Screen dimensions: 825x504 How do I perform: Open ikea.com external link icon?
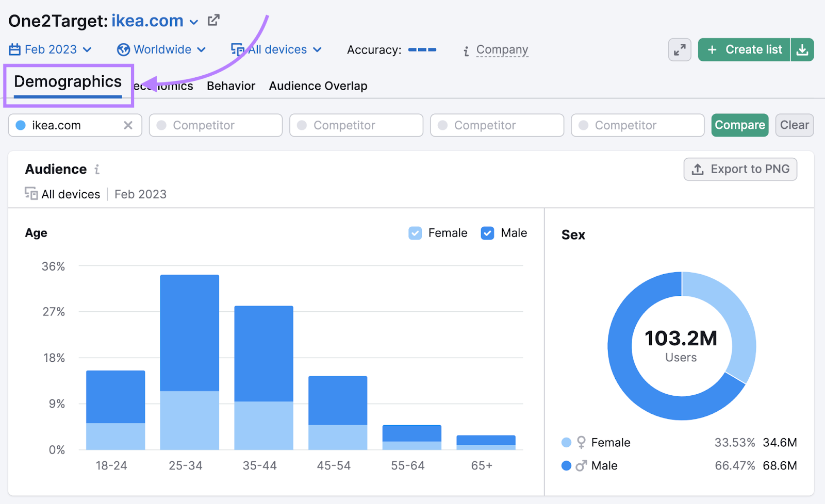[x=213, y=21]
